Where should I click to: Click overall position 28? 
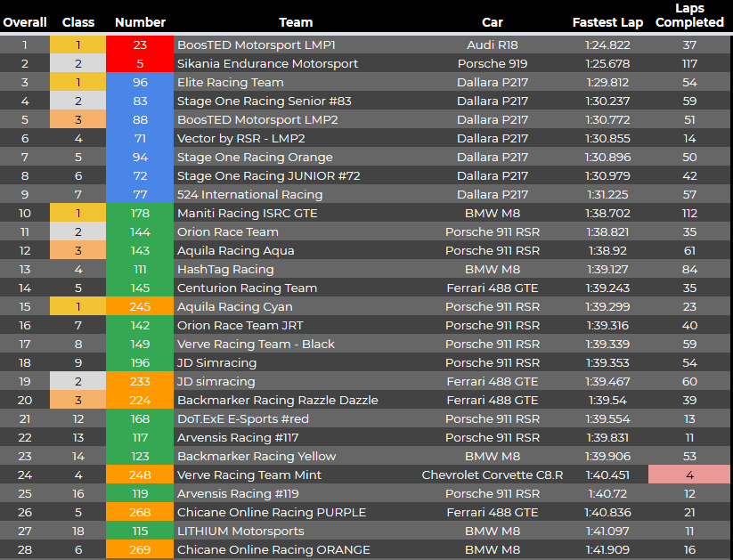pyautogui.click(x=25, y=549)
